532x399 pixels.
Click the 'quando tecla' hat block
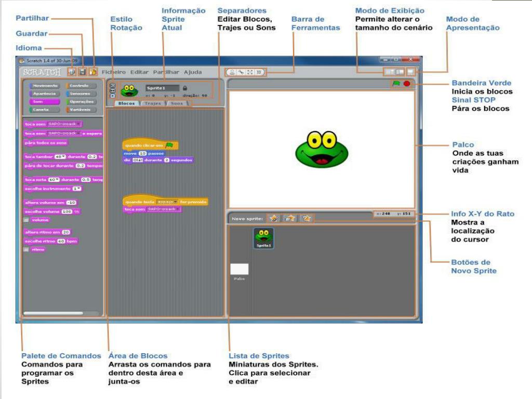pos(165,201)
